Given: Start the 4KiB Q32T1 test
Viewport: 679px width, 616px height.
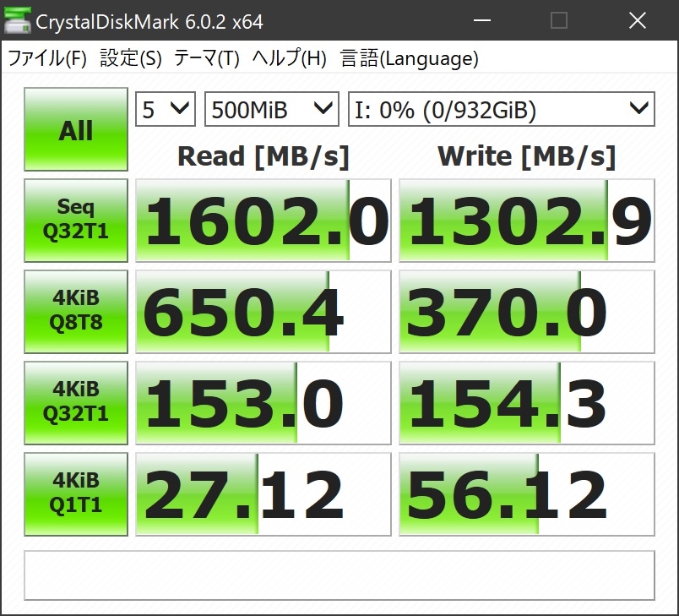Looking at the screenshot, I should pyautogui.click(x=76, y=402).
